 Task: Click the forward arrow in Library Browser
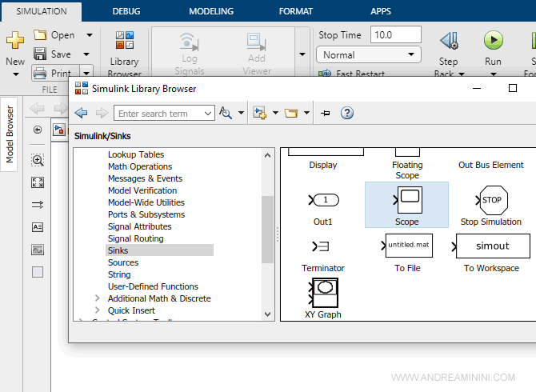coord(102,113)
